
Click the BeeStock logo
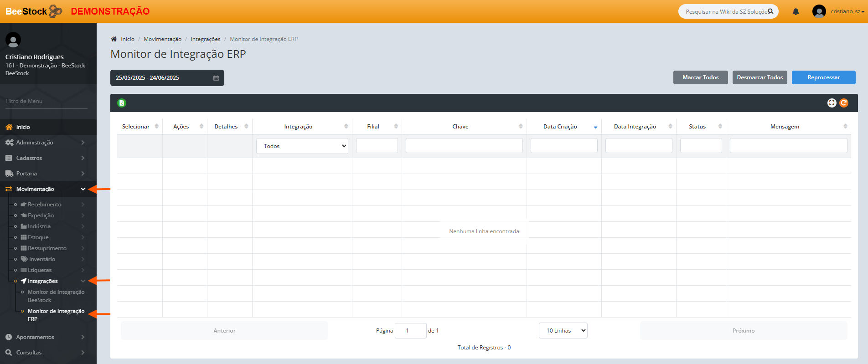pos(34,11)
